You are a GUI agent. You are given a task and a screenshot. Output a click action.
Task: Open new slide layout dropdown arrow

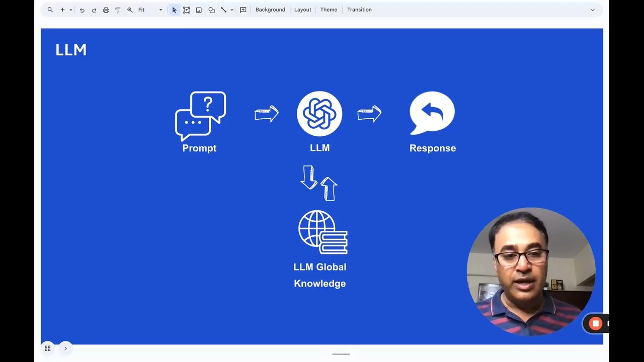71,10
